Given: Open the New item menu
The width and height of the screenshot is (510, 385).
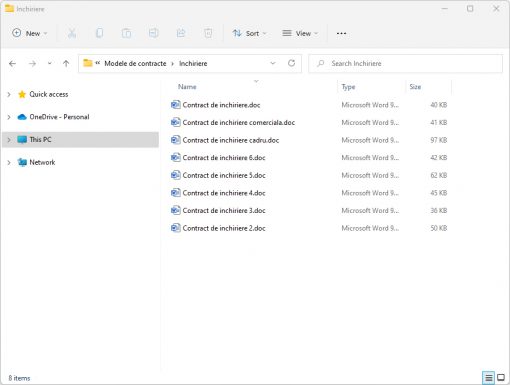Looking at the screenshot, I should click(30, 33).
